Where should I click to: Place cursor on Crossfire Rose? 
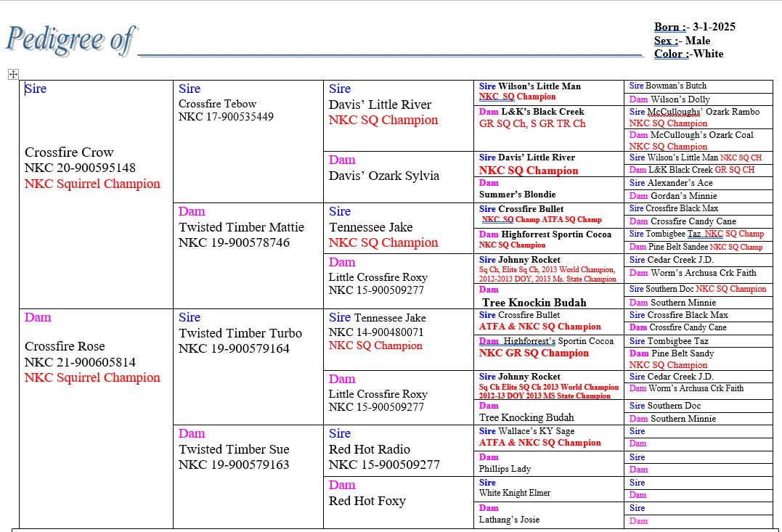65,347
